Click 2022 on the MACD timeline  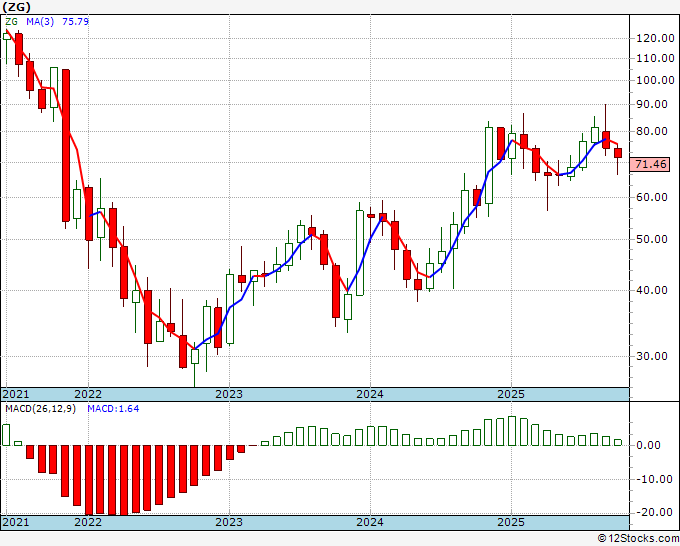tap(88, 522)
